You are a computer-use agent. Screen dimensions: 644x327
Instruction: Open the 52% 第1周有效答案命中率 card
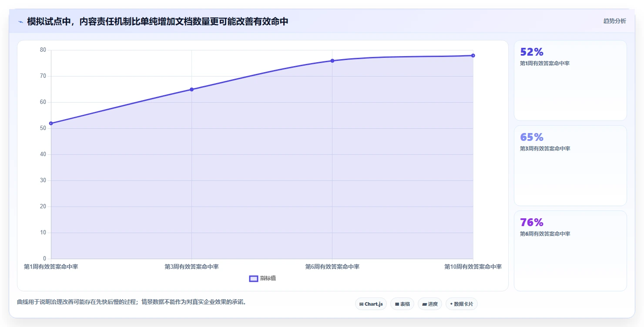click(x=570, y=80)
